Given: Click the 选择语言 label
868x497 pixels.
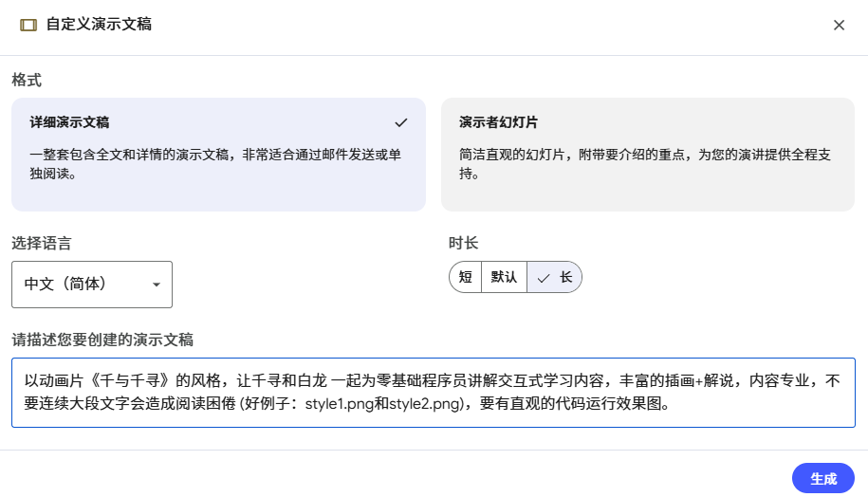Looking at the screenshot, I should point(41,243).
